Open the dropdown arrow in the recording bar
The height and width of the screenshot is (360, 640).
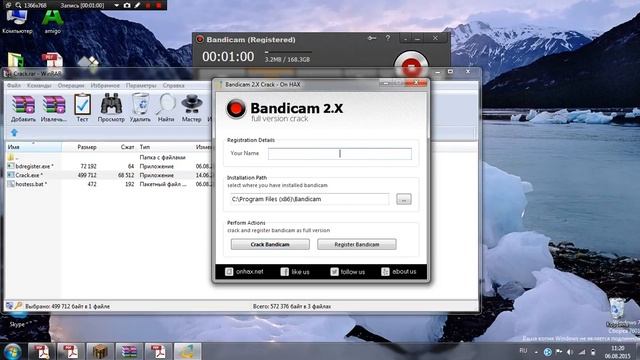pos(116,6)
